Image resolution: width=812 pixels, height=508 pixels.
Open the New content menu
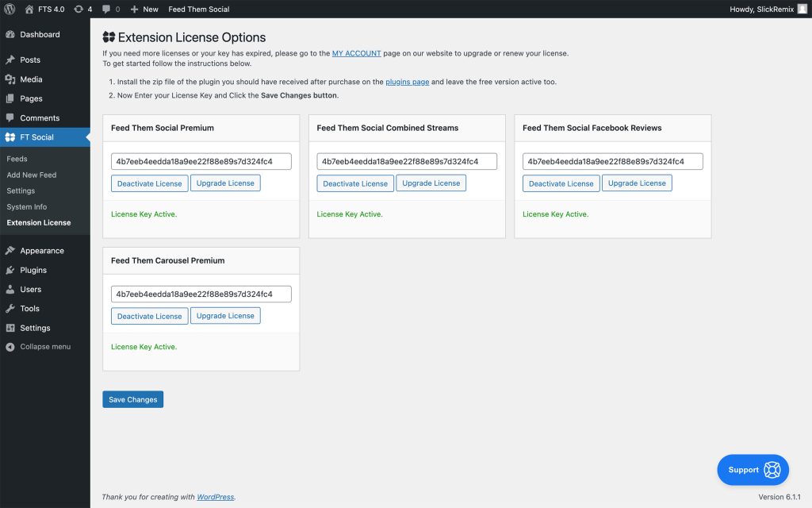coord(144,9)
